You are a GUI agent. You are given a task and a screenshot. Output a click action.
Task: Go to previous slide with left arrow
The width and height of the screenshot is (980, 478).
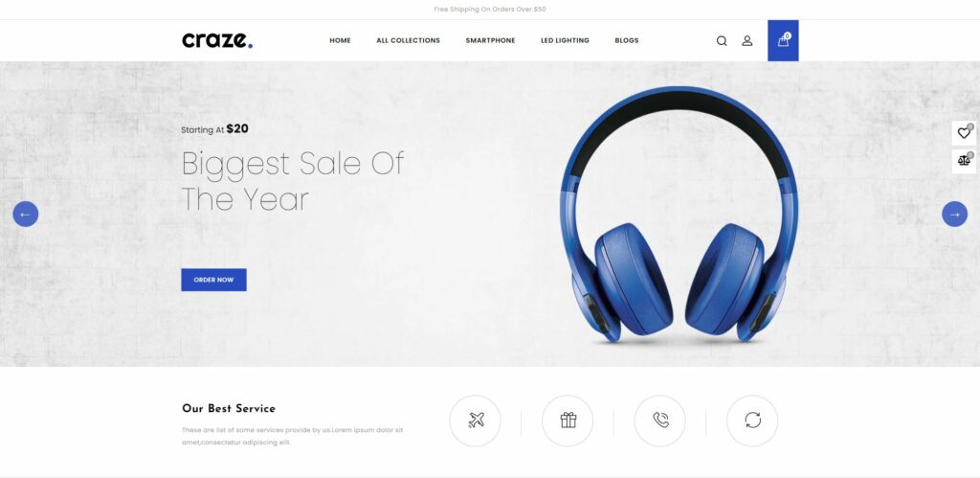(26, 214)
